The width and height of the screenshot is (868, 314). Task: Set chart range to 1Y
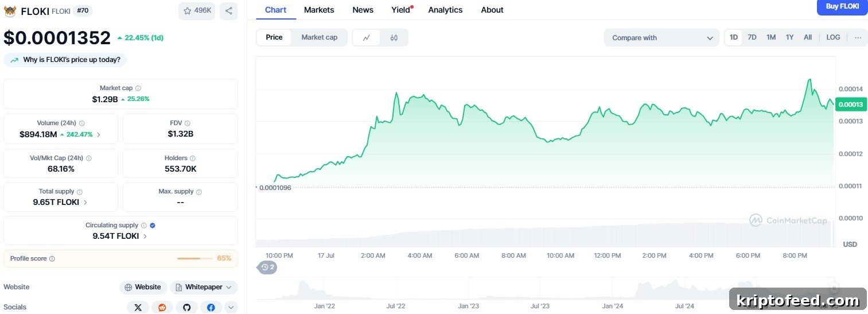790,37
